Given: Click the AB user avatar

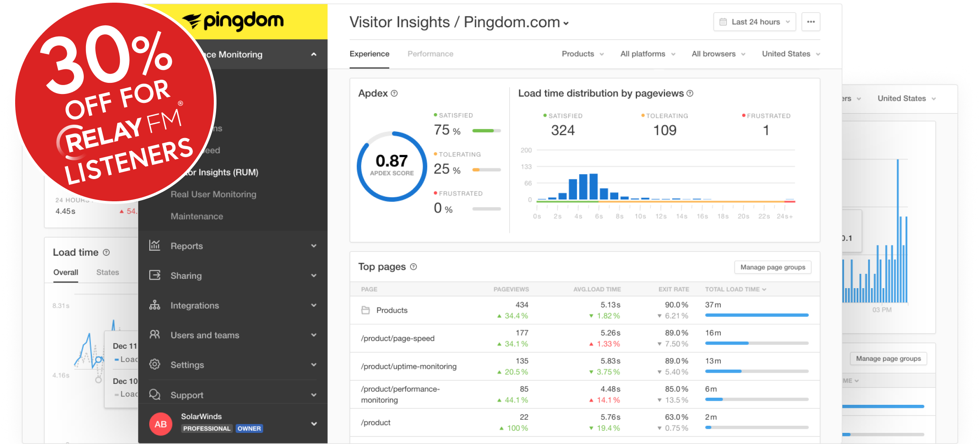Looking at the screenshot, I should coord(161,424).
